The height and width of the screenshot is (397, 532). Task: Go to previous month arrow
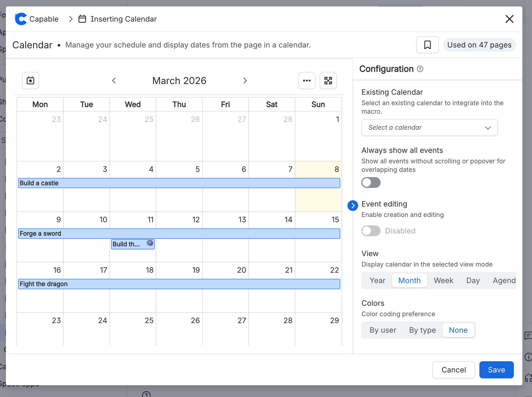coord(114,81)
